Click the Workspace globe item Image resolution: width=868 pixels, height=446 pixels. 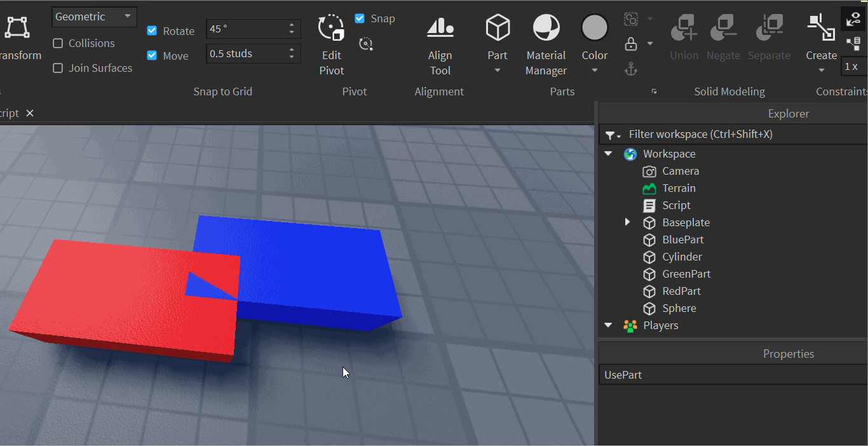point(668,154)
